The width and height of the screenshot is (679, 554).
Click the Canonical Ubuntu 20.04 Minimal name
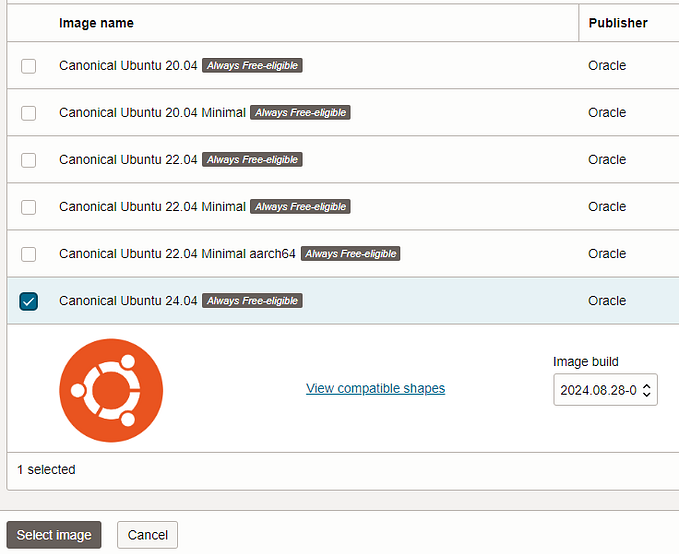152,113
